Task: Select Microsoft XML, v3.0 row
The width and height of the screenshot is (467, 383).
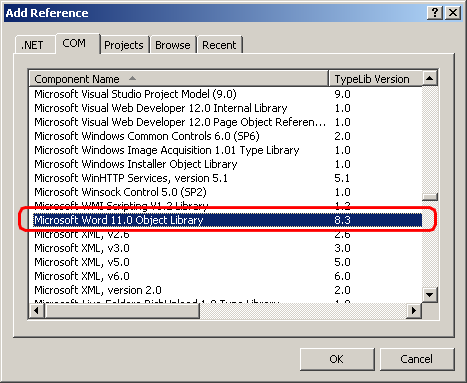Action: (x=225, y=248)
